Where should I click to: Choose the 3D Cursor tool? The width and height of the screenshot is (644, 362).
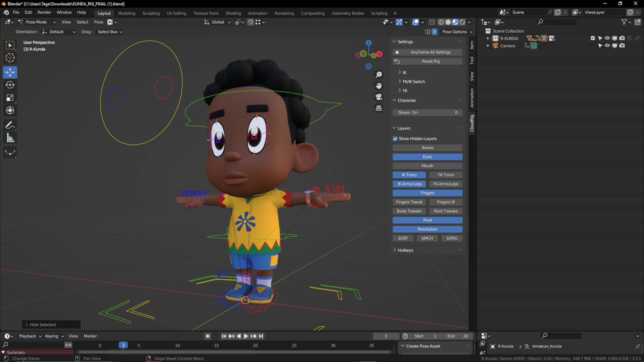(10, 58)
